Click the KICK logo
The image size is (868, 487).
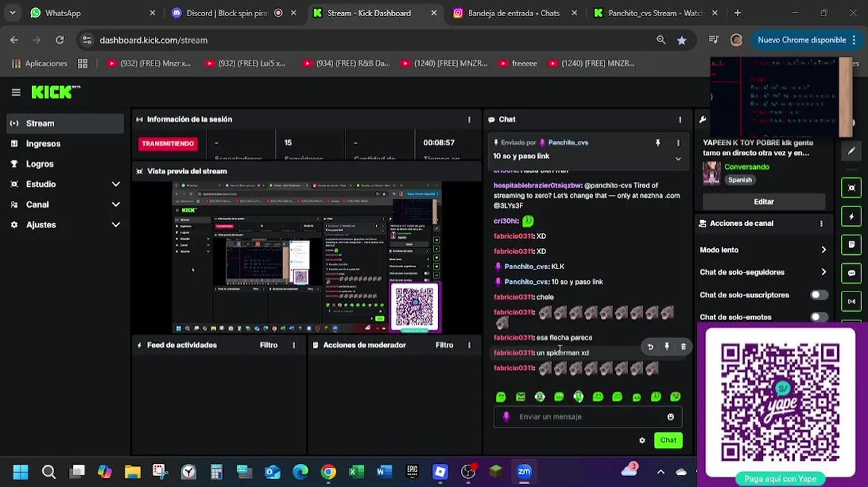pyautogui.click(x=55, y=92)
